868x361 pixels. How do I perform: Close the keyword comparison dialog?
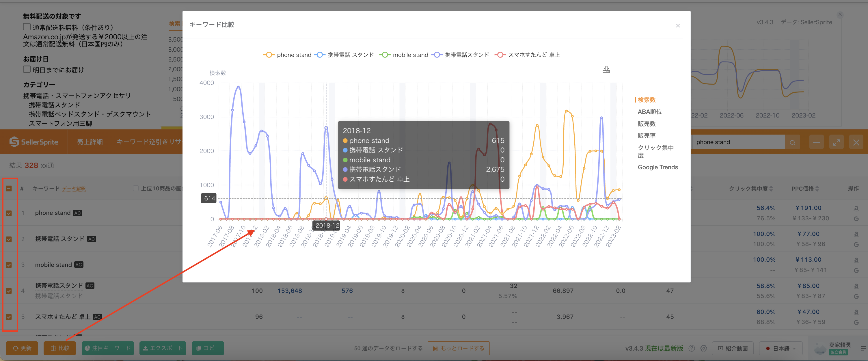pyautogui.click(x=678, y=26)
